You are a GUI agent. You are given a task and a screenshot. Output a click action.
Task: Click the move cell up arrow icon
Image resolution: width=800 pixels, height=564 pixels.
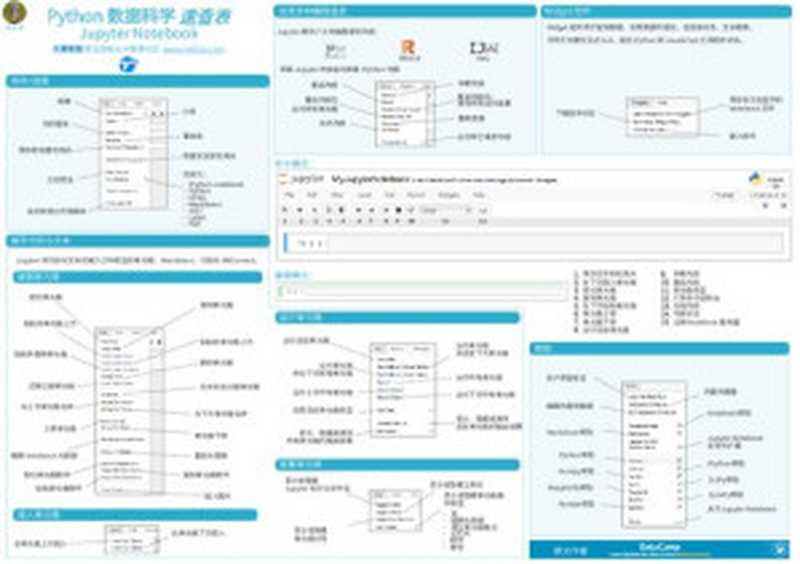click(x=358, y=210)
